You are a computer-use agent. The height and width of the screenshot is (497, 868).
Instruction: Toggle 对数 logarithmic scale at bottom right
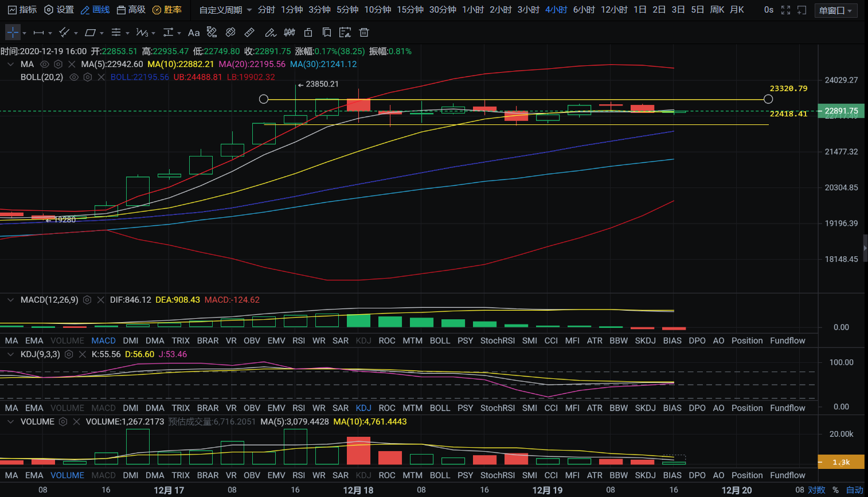click(816, 490)
